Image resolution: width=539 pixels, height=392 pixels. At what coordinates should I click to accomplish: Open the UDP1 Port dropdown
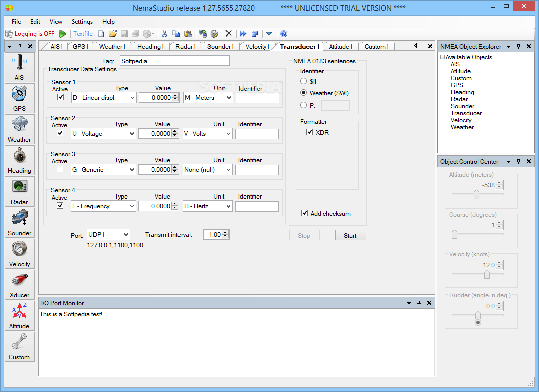(x=109, y=234)
